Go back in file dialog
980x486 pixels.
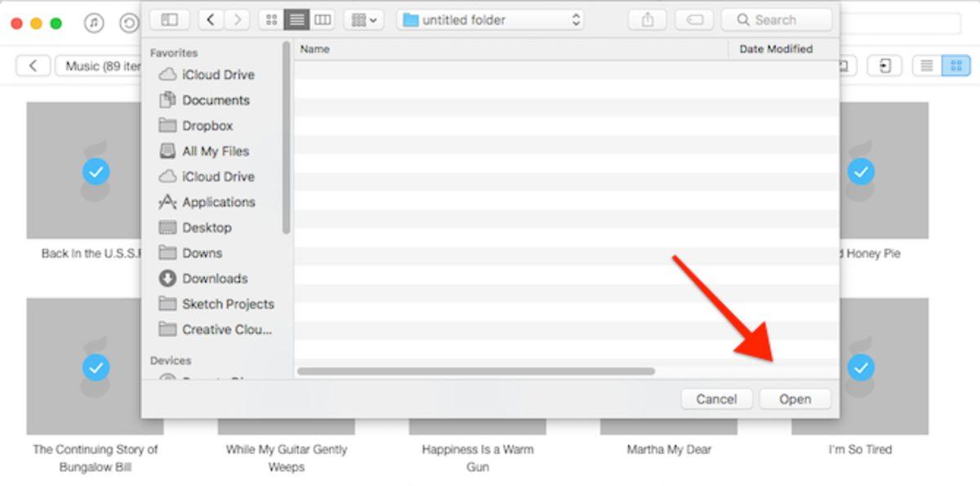click(x=212, y=20)
